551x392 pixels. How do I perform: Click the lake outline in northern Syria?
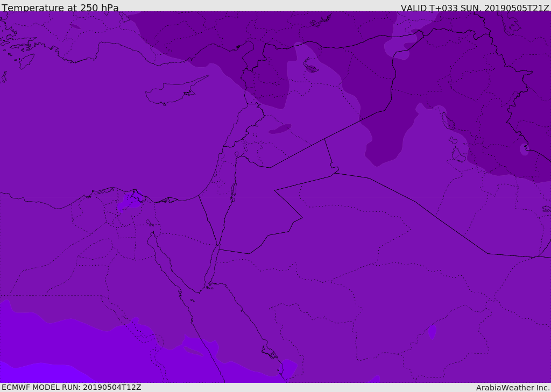(311, 67)
